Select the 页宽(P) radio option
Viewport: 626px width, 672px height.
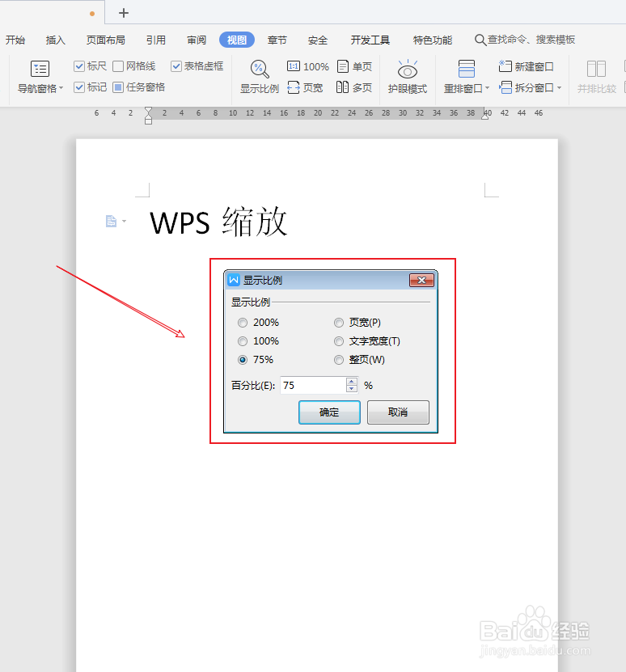tap(339, 323)
